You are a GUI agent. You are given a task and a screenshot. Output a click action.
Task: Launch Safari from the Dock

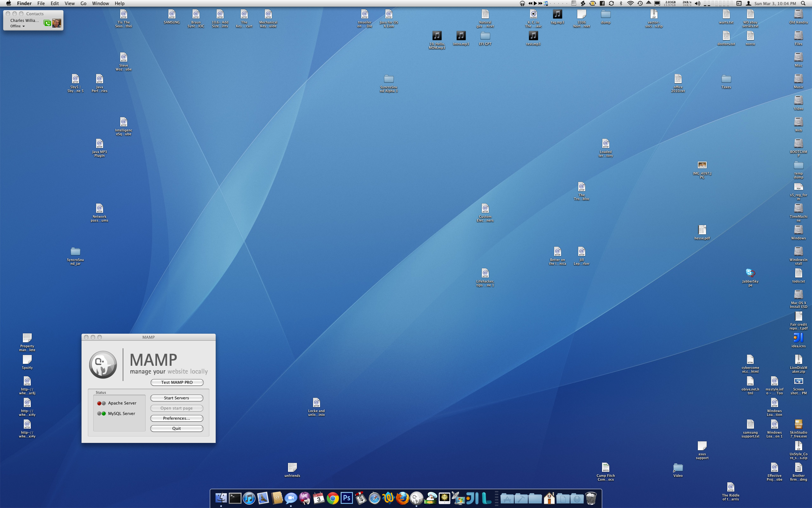point(375,498)
